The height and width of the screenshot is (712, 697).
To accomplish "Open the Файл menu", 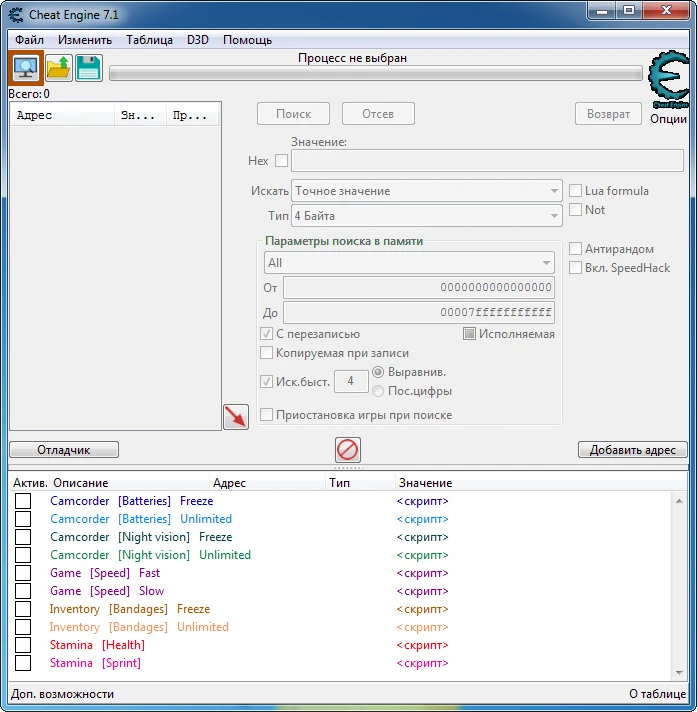I will pos(29,40).
